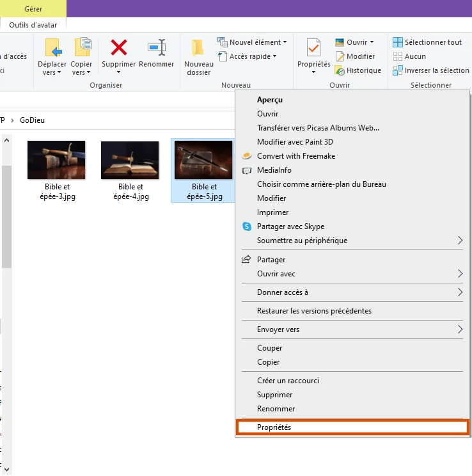Click the red Supprimer delete icon

(118, 49)
